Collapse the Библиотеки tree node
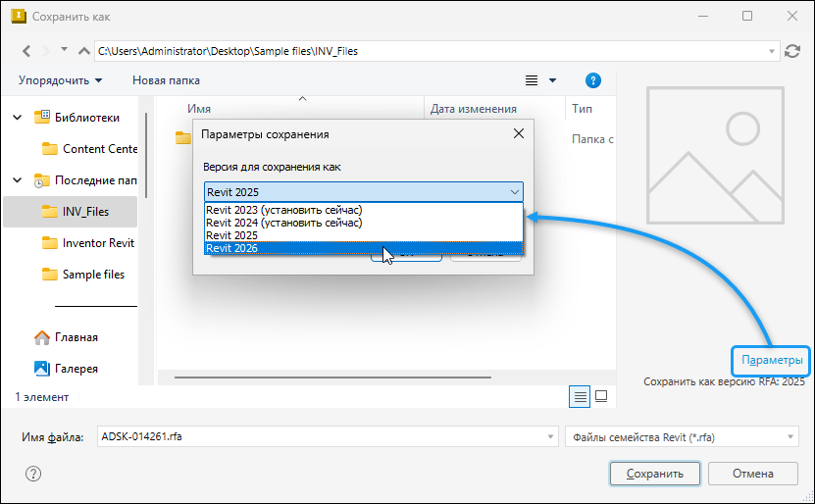815x504 pixels. (17, 118)
